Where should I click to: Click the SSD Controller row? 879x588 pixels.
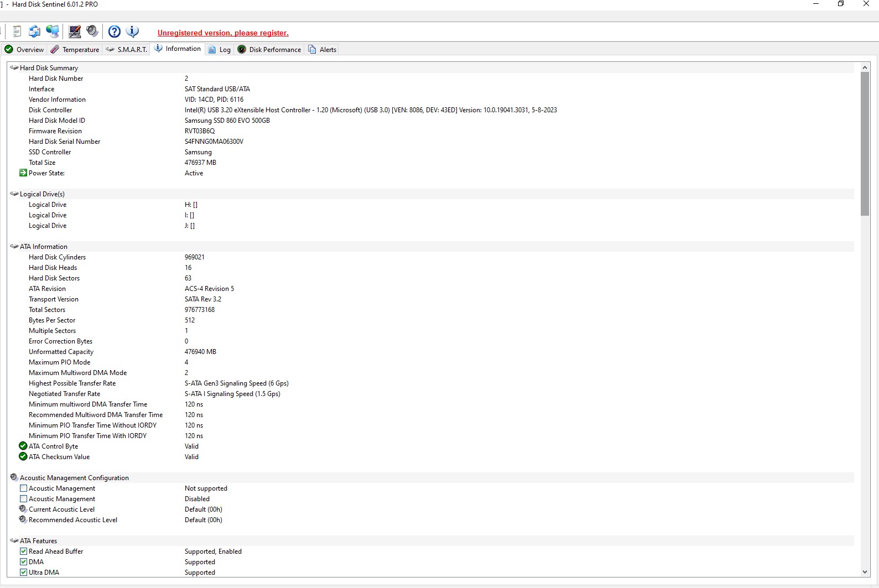tap(431, 152)
